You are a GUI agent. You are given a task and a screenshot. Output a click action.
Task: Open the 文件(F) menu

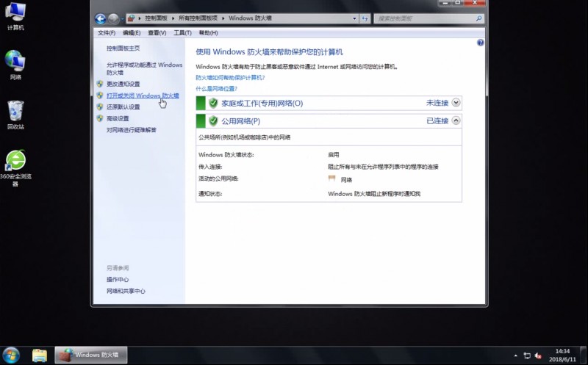tap(107, 33)
